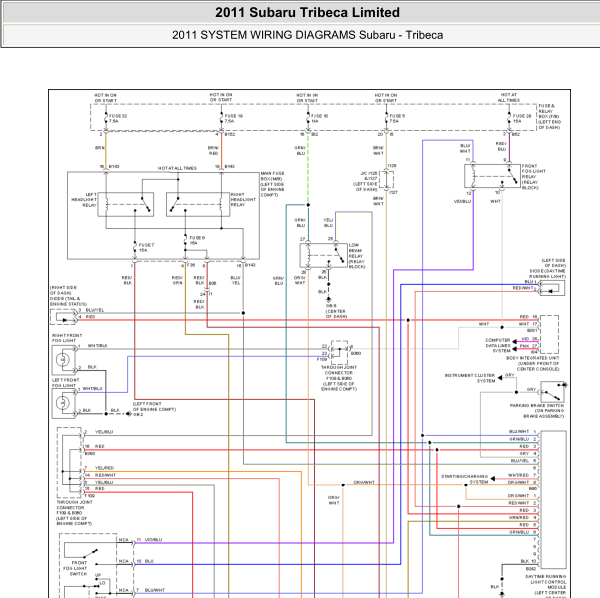
Task: Click the BLU/YEL label at diode pin 3
Action: (95, 310)
